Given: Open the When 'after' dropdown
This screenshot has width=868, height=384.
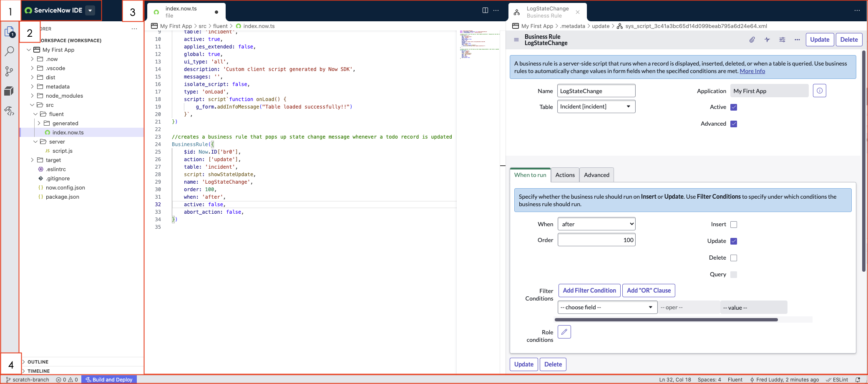Looking at the screenshot, I should pyautogui.click(x=596, y=224).
